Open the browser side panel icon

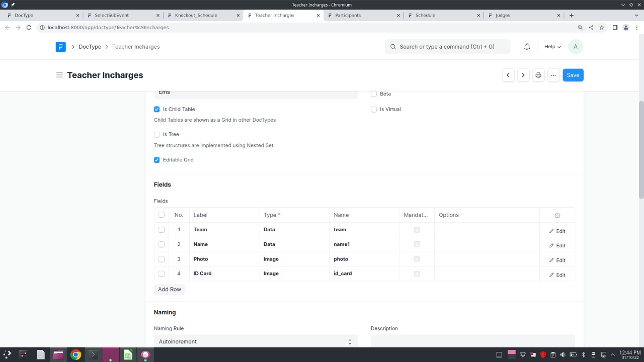click(x=615, y=28)
